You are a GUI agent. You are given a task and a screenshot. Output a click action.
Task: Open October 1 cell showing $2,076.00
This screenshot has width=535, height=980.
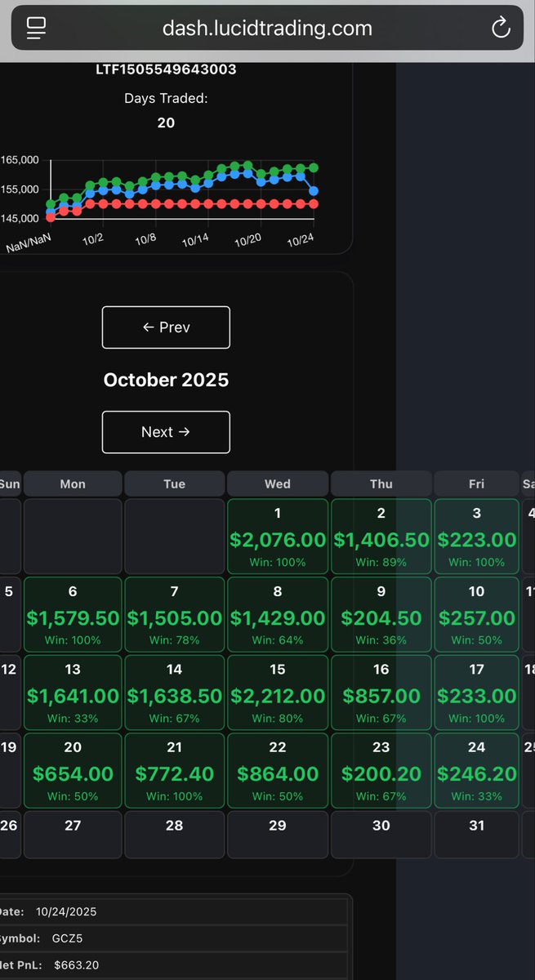(278, 537)
